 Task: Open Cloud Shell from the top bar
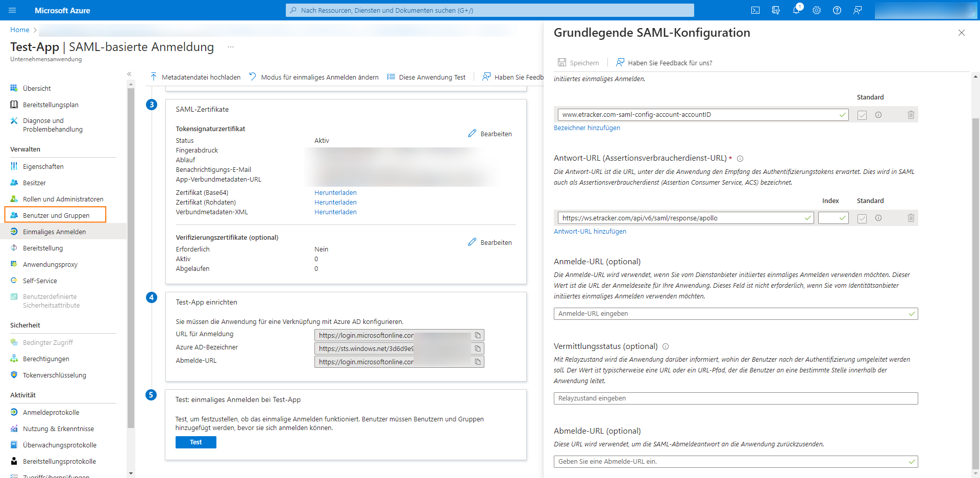[x=755, y=10]
